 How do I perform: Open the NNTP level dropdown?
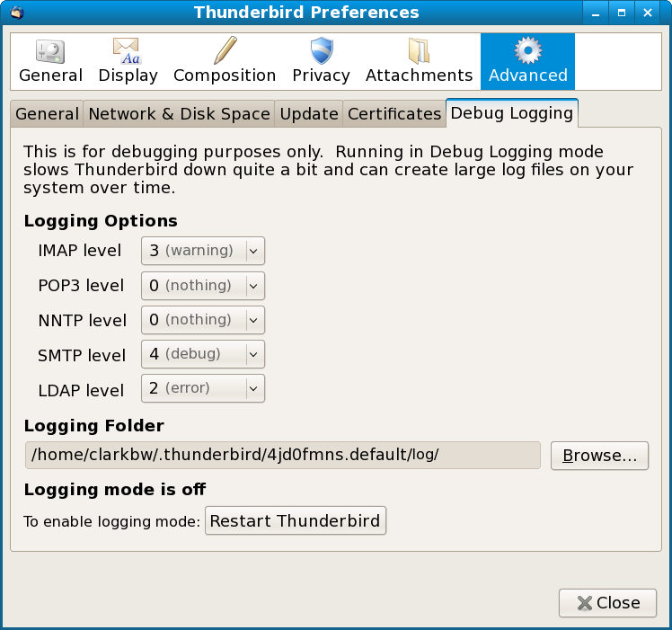203,320
